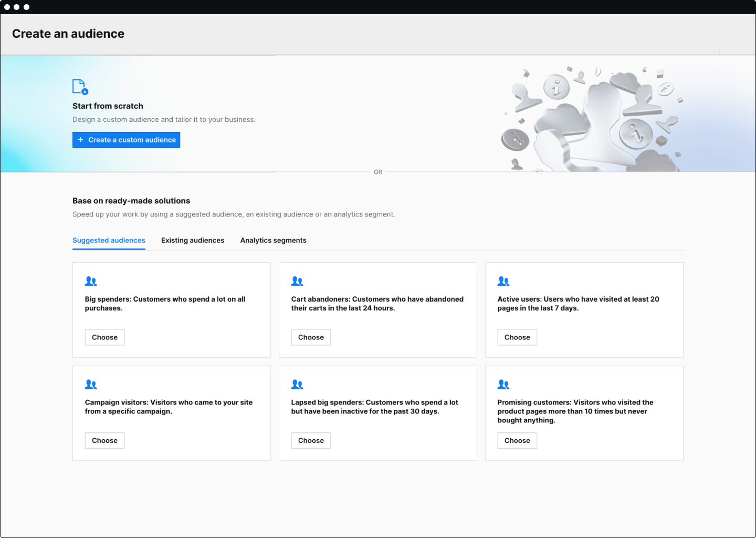Click the Active users audience icon
This screenshot has height=538, width=756.
pyautogui.click(x=503, y=281)
